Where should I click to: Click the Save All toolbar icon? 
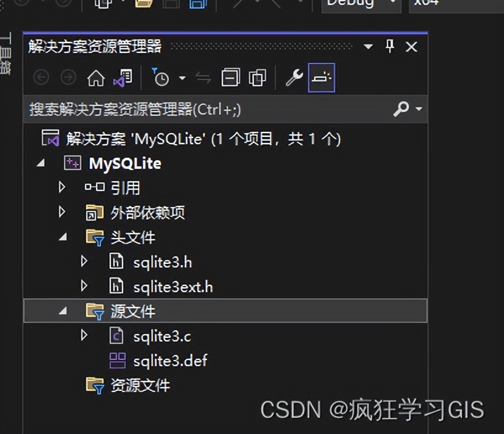pyautogui.click(x=198, y=4)
